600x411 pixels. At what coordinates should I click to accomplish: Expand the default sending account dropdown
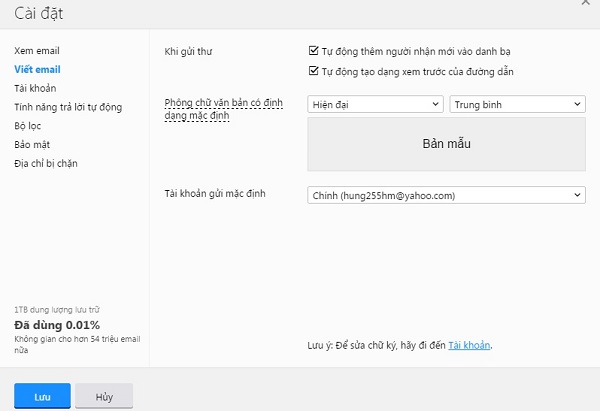point(446,195)
